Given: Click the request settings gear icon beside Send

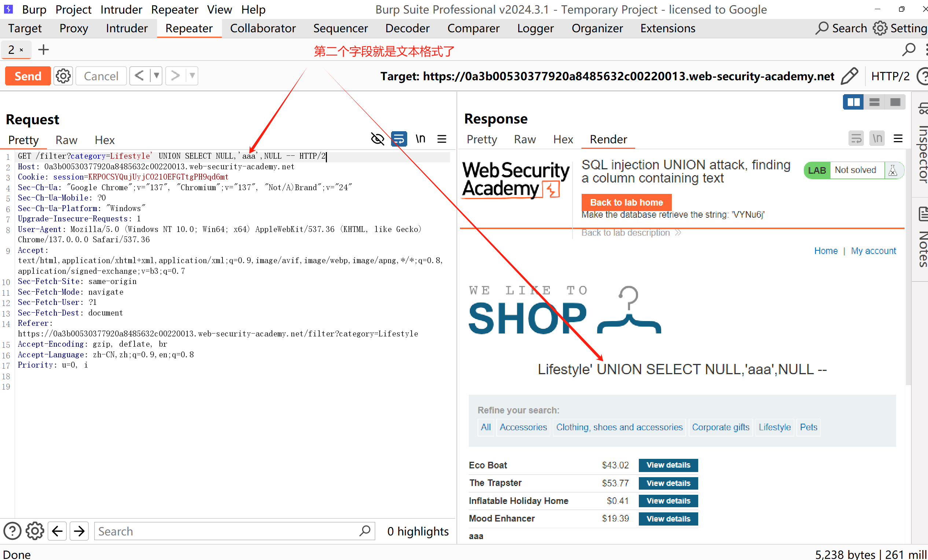Looking at the screenshot, I should point(63,76).
